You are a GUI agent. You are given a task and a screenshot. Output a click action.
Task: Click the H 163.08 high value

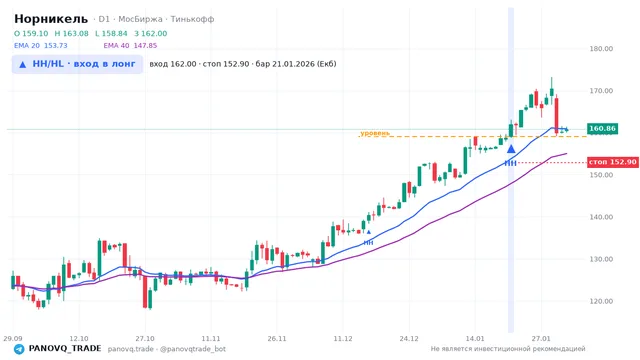(x=71, y=33)
